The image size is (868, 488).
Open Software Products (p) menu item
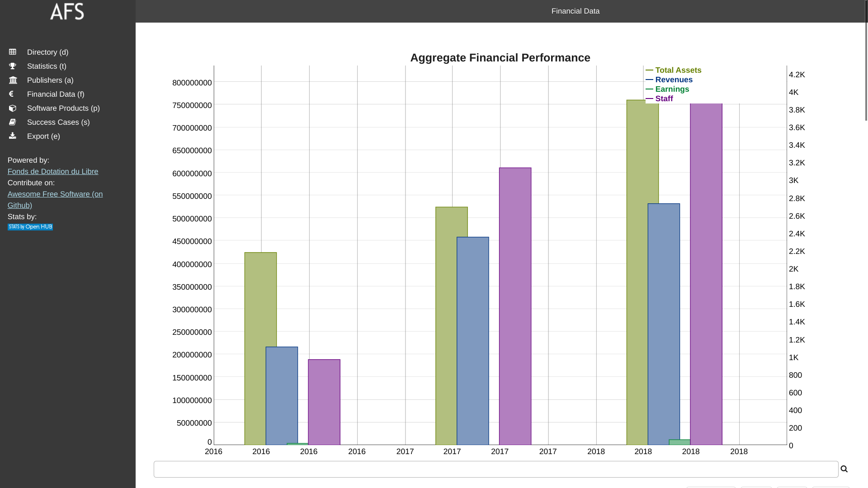coord(68,108)
